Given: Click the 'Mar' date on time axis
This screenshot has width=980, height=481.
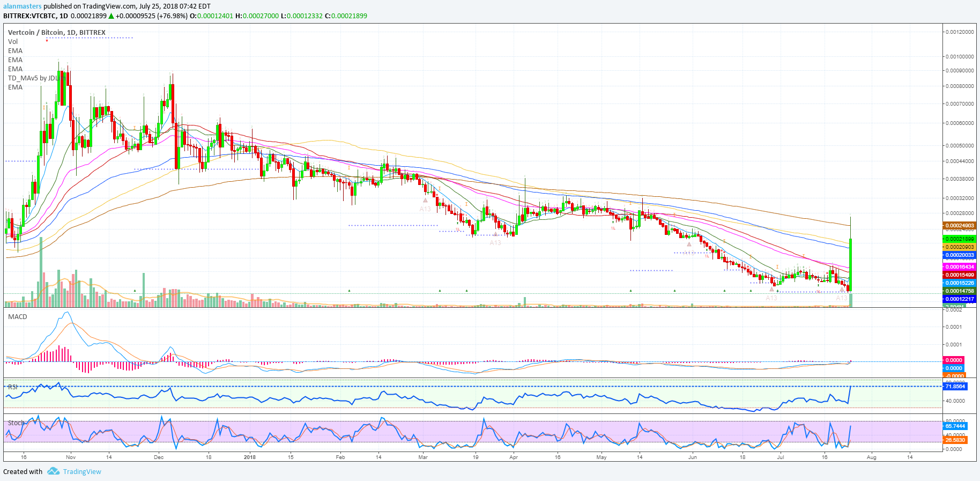Looking at the screenshot, I should point(423,457).
